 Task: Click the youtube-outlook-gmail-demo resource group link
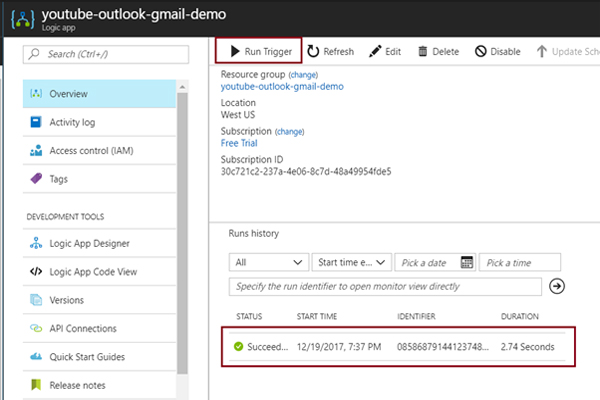point(282,87)
